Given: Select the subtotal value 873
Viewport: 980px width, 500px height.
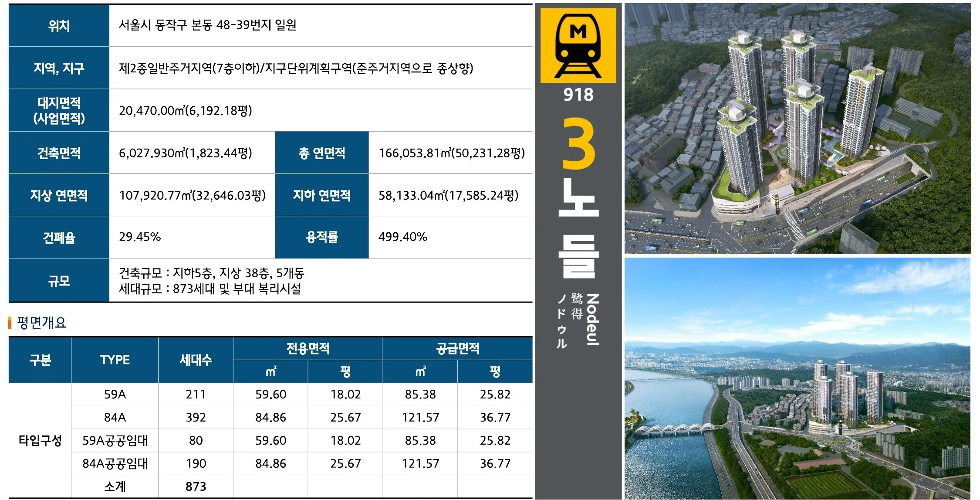Looking at the screenshot, I should tap(196, 486).
